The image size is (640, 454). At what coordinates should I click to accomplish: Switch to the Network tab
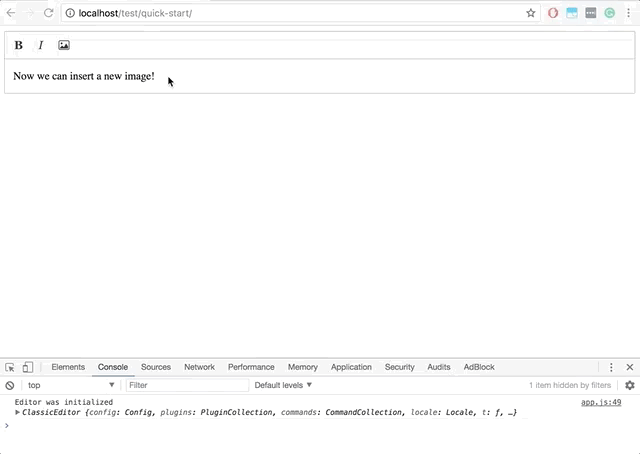point(199,367)
